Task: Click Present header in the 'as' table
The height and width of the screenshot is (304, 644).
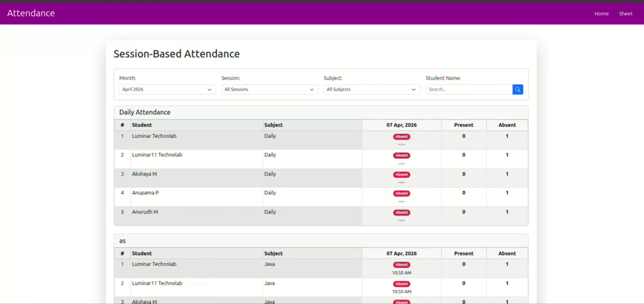Action: coord(463,254)
